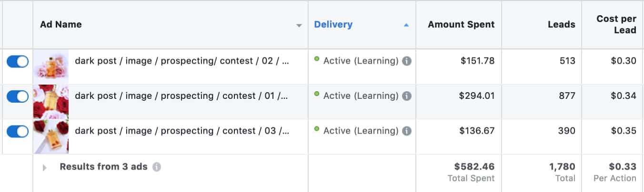The width and height of the screenshot is (644, 192).
Task: Open the dark post contest / 01 ad name
Action: click(x=181, y=96)
